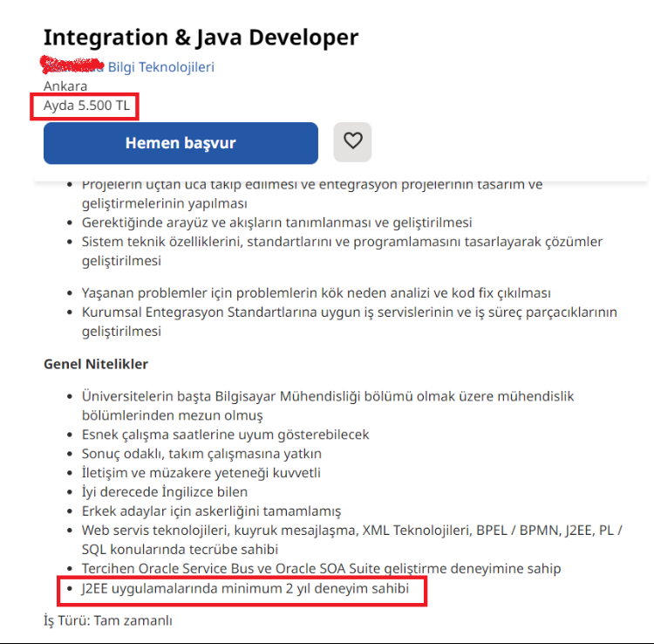Click the Esnek çalışma saatlerine bullet
Image resolution: width=654 pixels, height=644 pixels.
(x=226, y=435)
